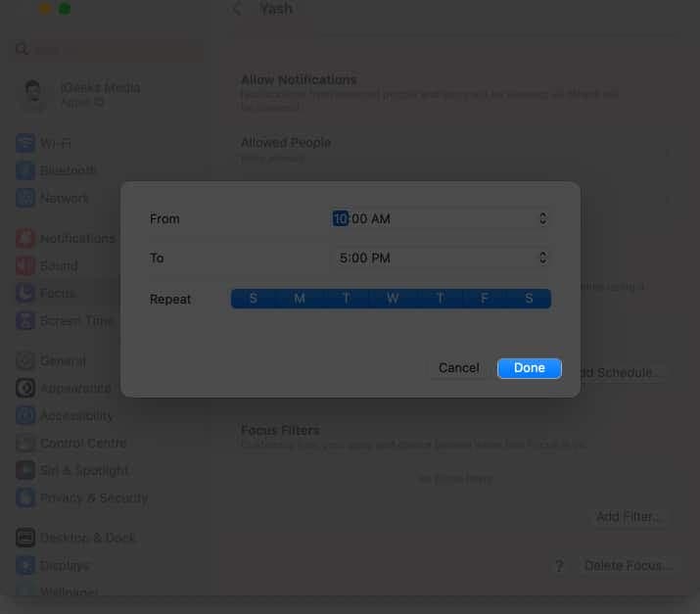Screen dimensions: 700x614
Task: Open Appearance settings from the sidebar icon
Action: [25, 388]
